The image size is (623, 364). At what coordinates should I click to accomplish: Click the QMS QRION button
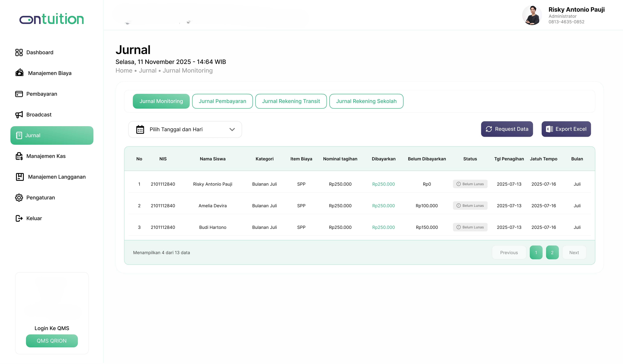tap(52, 341)
